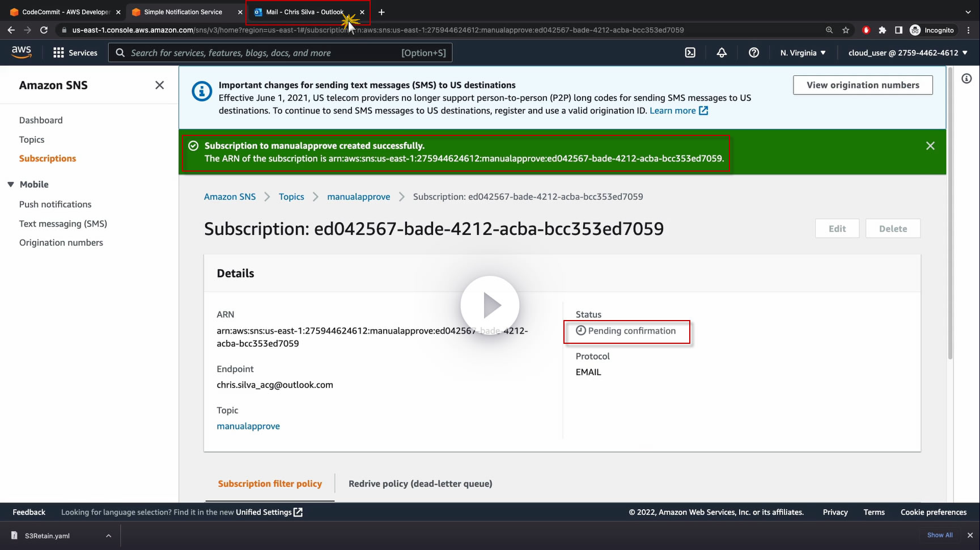Viewport: 980px width, 550px height.
Task: Open the info panel icon at right edge
Action: 966,79
